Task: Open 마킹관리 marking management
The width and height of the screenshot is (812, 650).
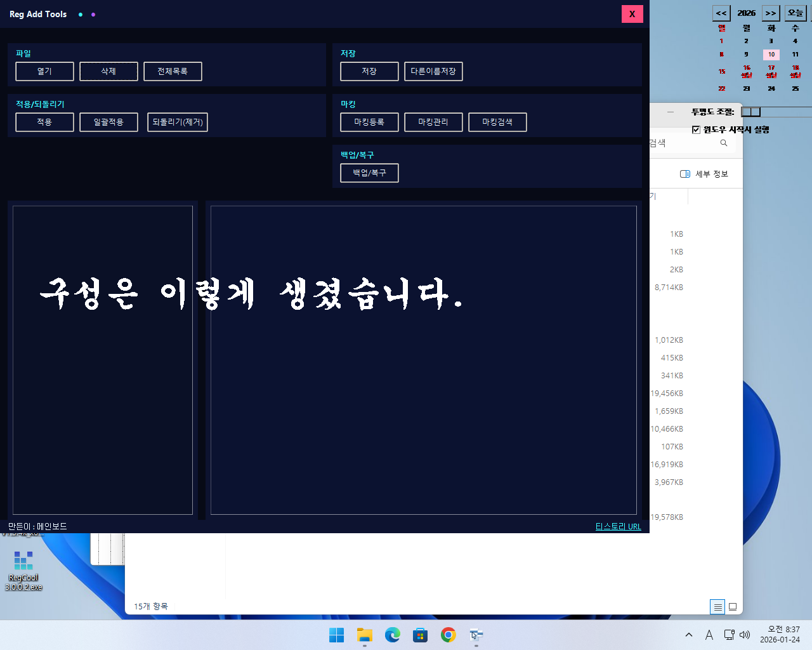Action: (433, 122)
